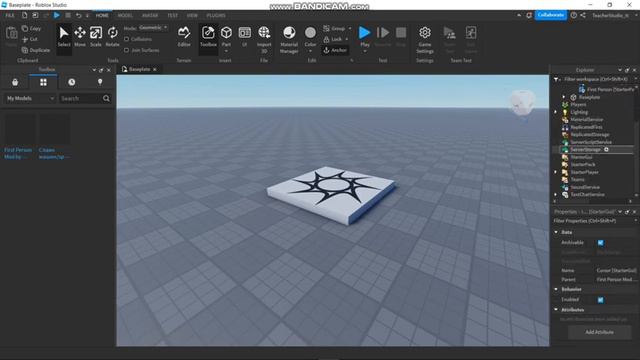Enable the Collisions checkbox

pos(127,39)
